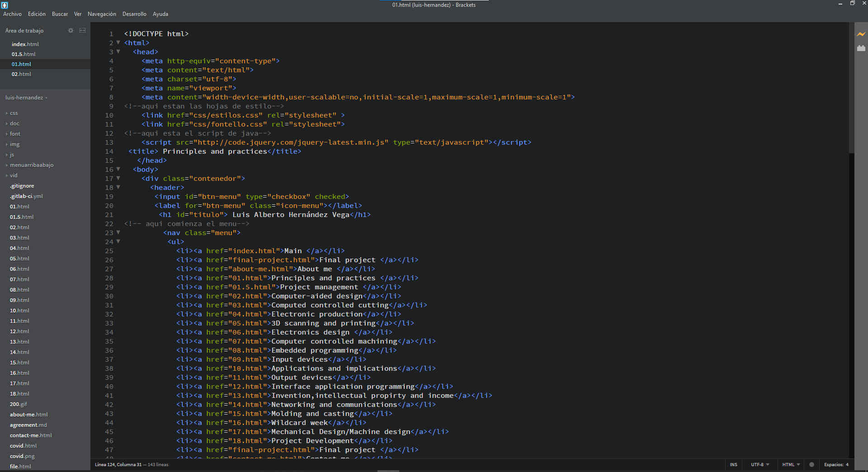Open covid.png image file

pyautogui.click(x=22, y=456)
